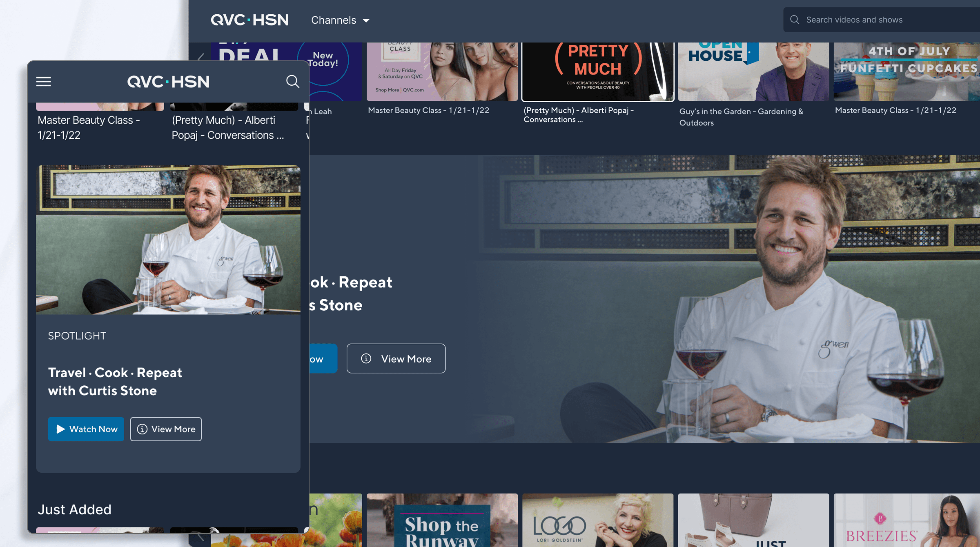Click the partly hidden blue Watch Now button
This screenshot has height=547, width=980.
tap(323, 358)
